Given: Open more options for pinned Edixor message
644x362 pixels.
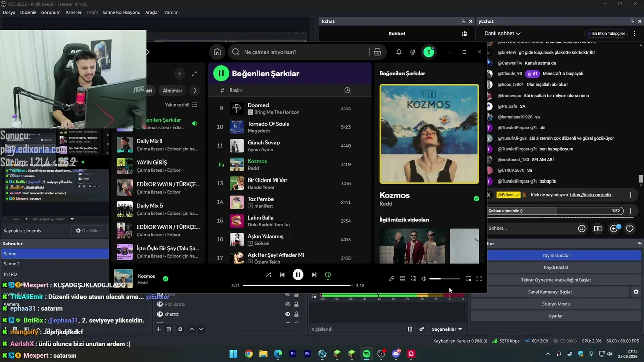Looking at the screenshot, I should click(630, 195).
